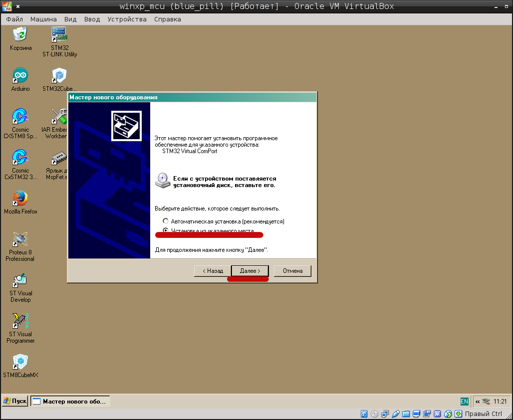513x420 pixels.
Task: Click the < Назад button
Action: (213, 271)
